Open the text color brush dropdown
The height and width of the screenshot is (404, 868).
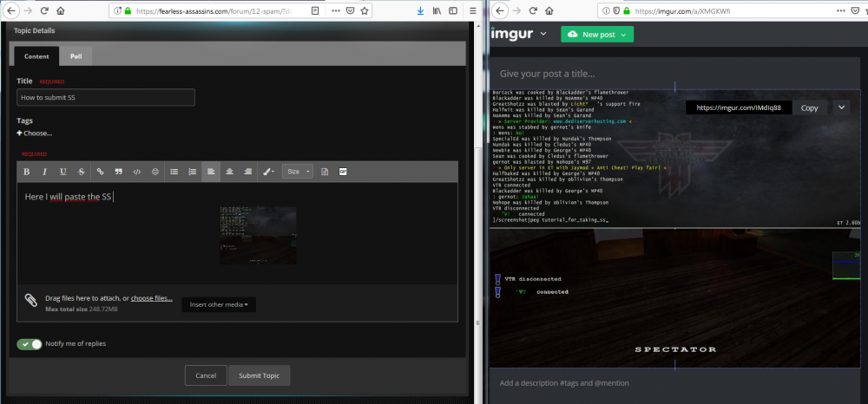(268, 172)
